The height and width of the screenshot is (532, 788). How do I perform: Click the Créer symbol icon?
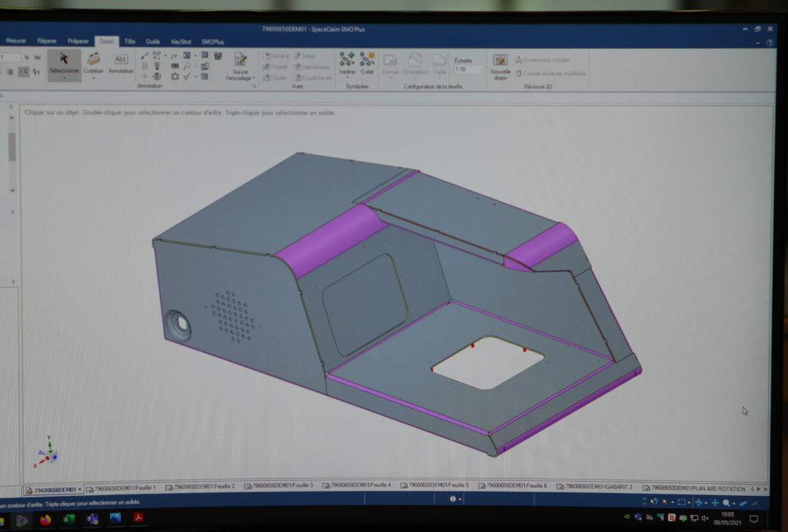pos(367,63)
